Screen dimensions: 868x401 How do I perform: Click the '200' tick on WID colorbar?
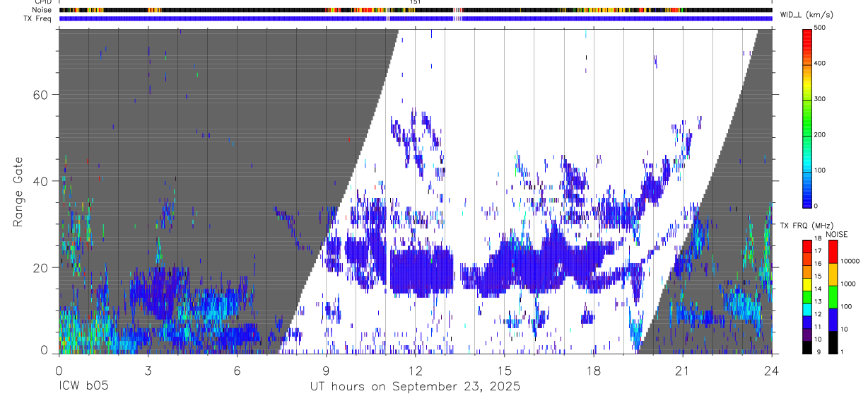tap(820, 134)
